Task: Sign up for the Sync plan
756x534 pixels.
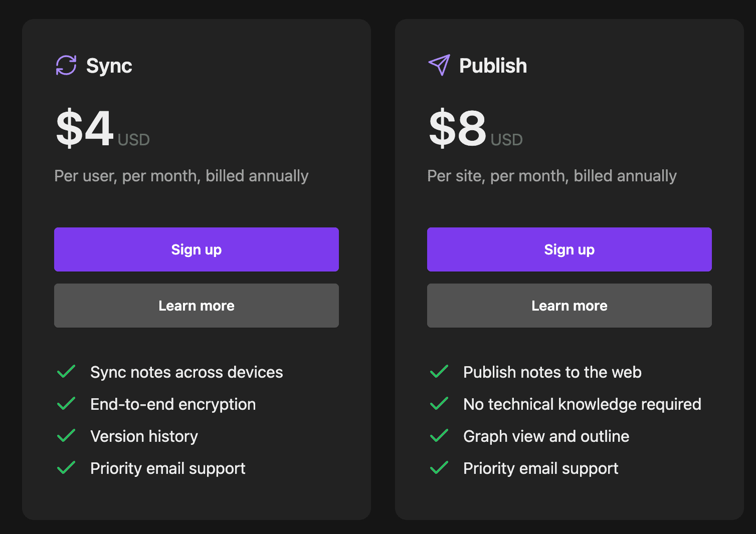Action: point(197,249)
